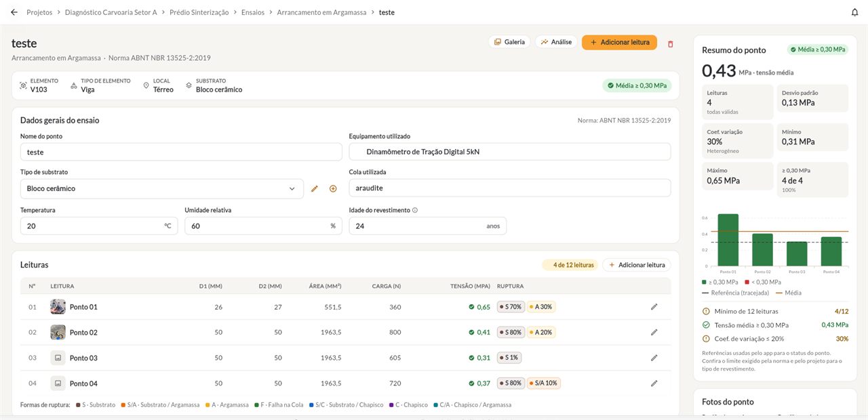The width and height of the screenshot is (868, 420).
Task: Go back using the left arrow icon
Action: pyautogui.click(x=14, y=12)
